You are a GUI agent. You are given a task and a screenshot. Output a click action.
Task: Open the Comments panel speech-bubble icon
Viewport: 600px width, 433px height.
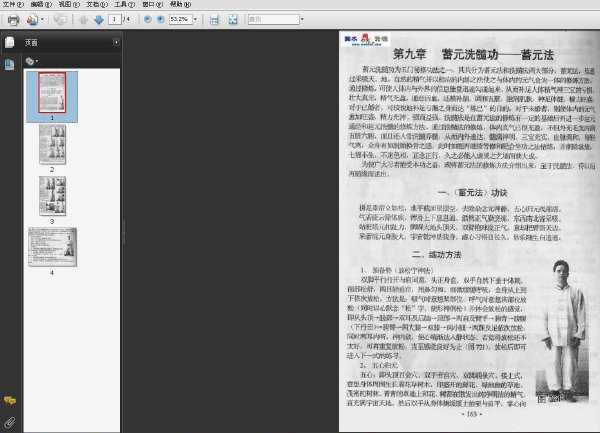10,400
